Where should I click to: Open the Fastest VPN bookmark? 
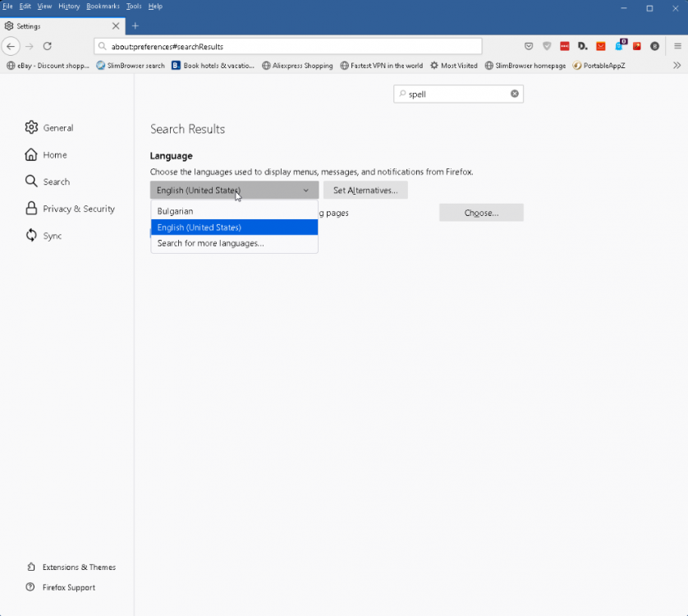tap(382, 66)
